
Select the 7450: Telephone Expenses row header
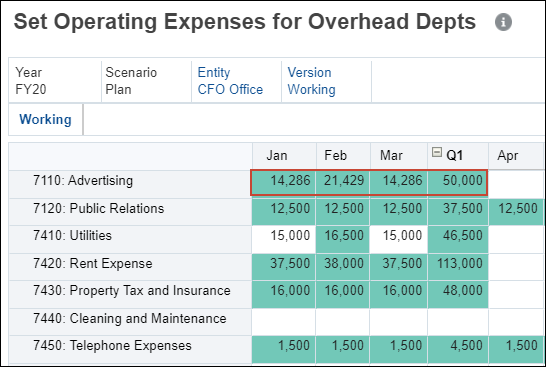pos(130,349)
